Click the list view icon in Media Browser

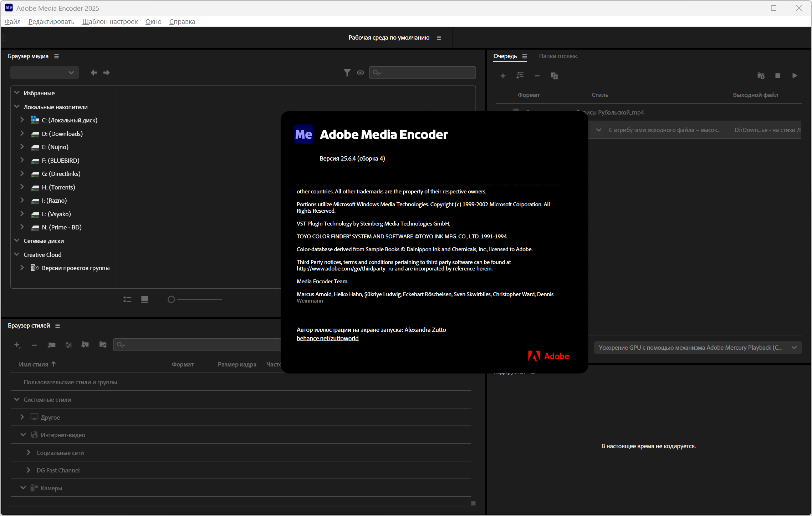(x=127, y=299)
